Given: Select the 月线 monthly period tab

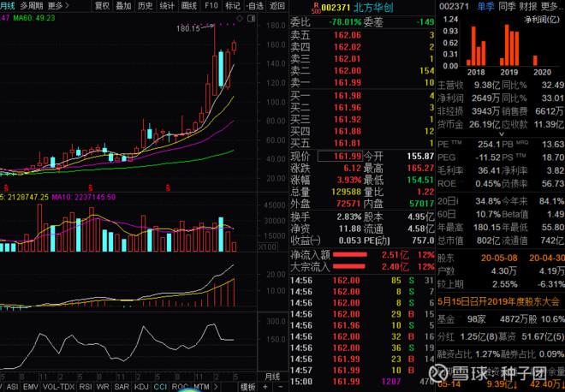Looking at the screenshot, I should [8, 6].
